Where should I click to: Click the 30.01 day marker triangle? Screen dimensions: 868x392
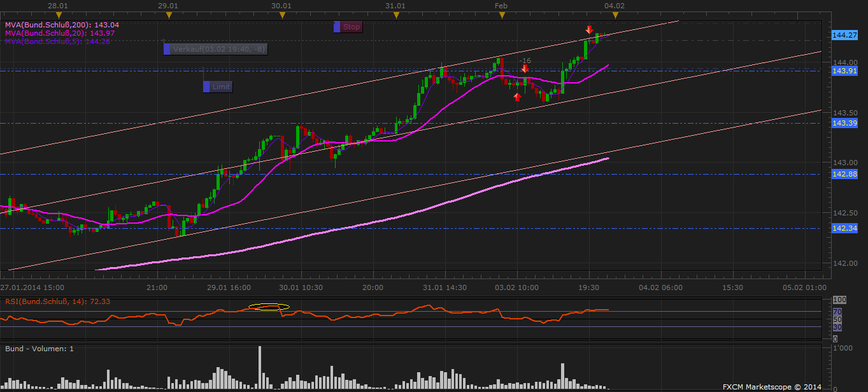click(x=283, y=15)
